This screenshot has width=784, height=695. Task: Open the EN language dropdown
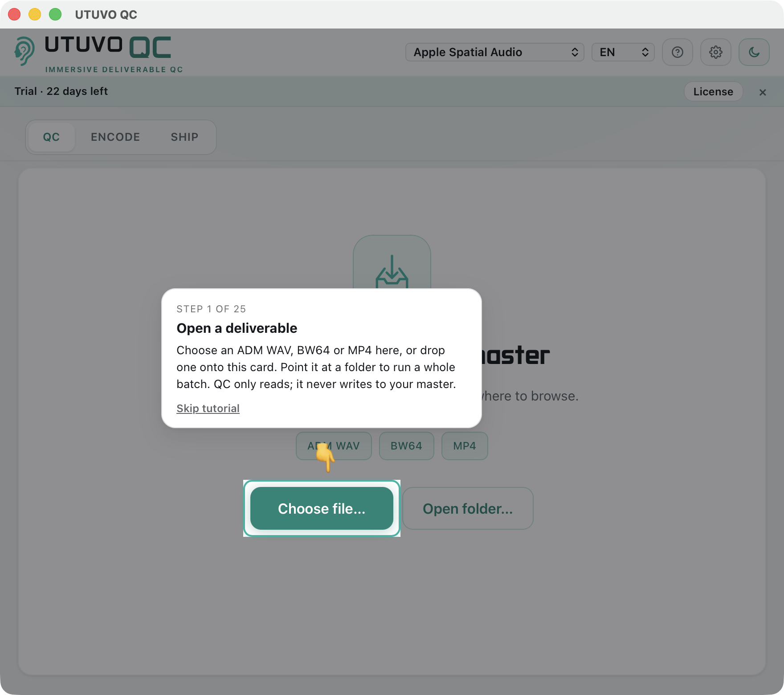[623, 52]
